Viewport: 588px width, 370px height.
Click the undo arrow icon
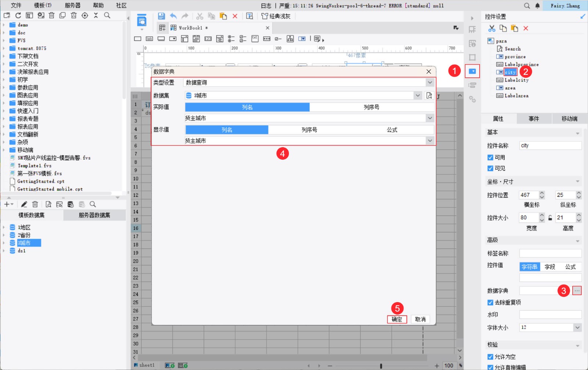[x=173, y=16]
